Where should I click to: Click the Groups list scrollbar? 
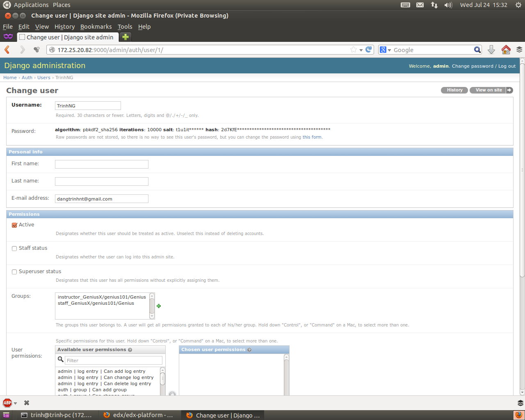[x=152, y=306]
